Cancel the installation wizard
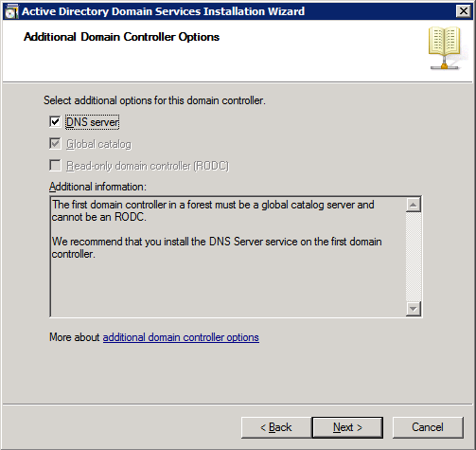 click(428, 427)
